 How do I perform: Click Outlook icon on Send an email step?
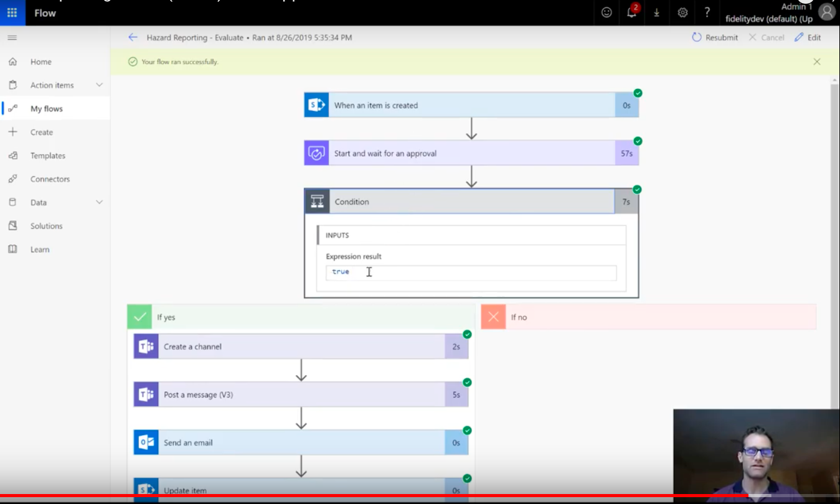click(x=146, y=442)
